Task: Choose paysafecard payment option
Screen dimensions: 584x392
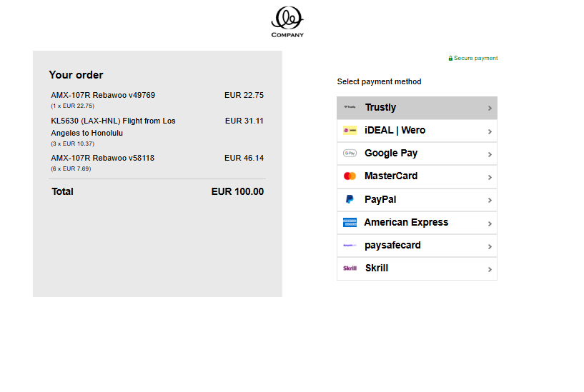Action: 417,246
